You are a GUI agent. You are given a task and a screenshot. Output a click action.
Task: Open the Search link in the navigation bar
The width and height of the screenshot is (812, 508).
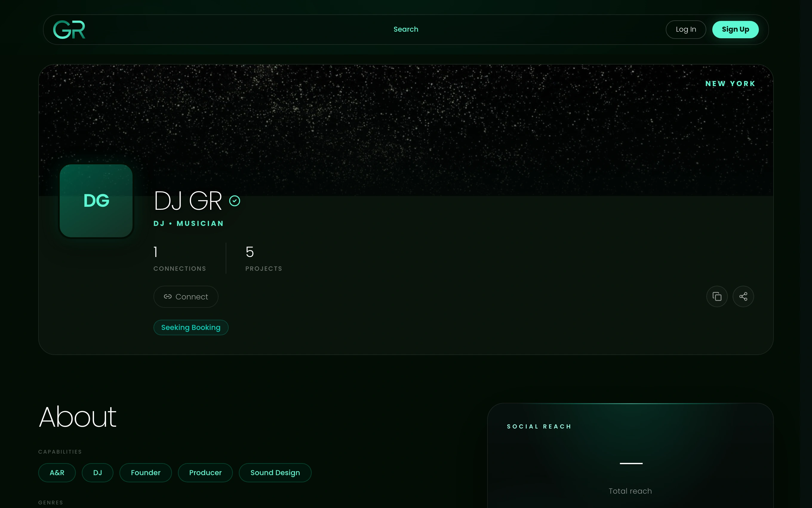pyautogui.click(x=406, y=29)
